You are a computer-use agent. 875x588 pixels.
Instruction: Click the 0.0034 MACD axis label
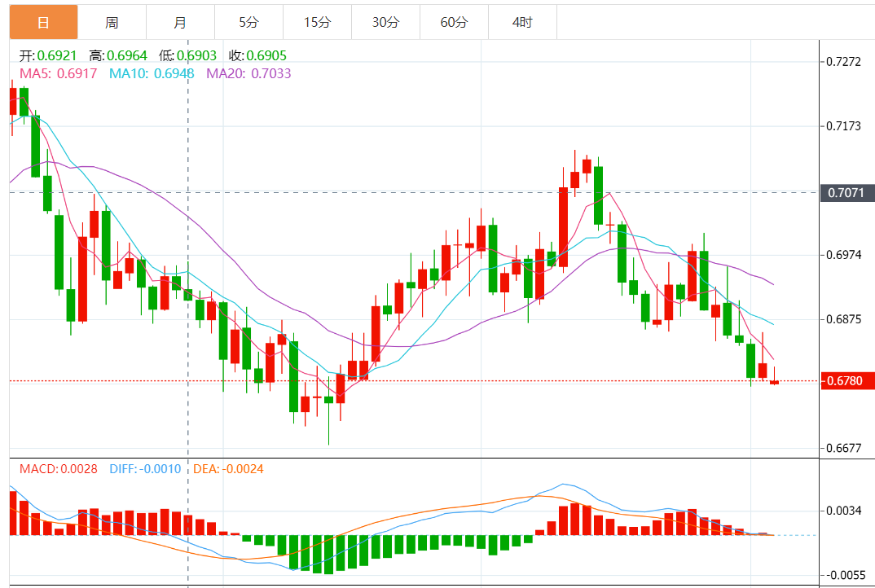tap(844, 511)
